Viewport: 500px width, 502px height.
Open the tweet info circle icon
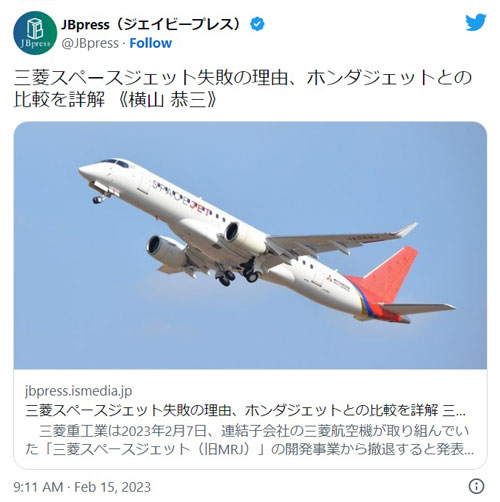pos(476,486)
